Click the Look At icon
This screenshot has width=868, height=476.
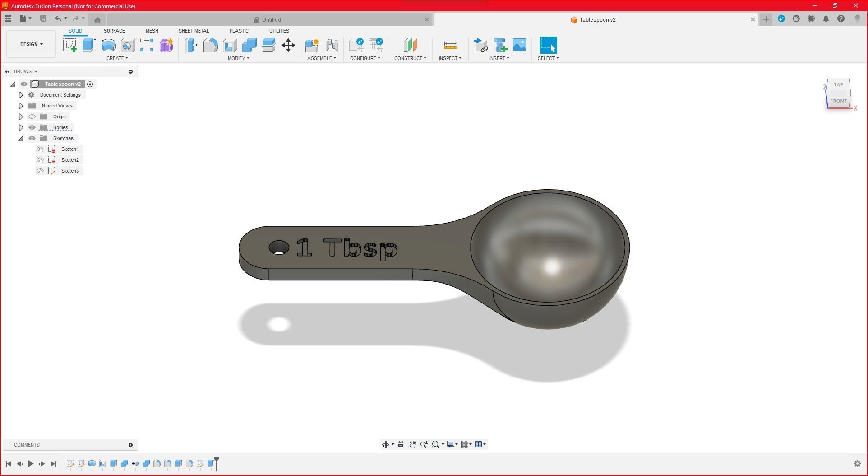tap(400, 444)
